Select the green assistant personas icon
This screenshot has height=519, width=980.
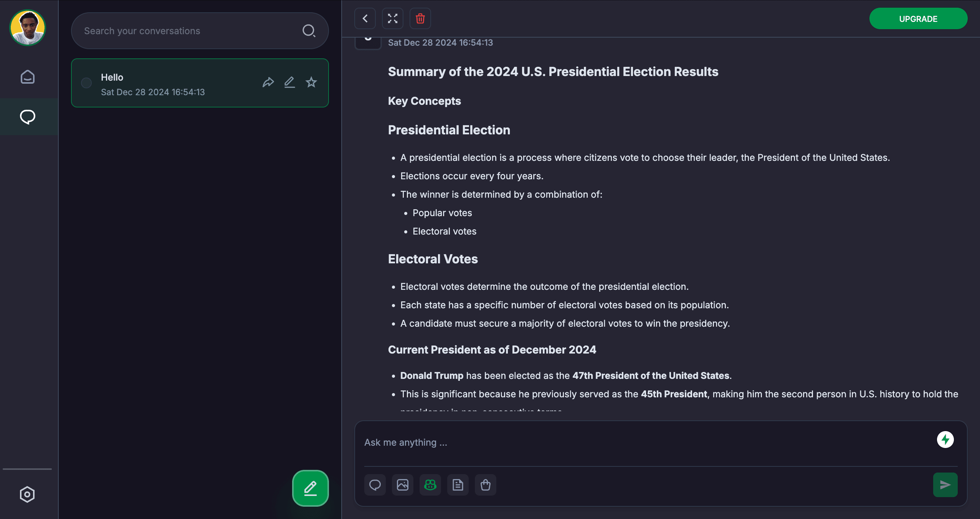[430, 485]
